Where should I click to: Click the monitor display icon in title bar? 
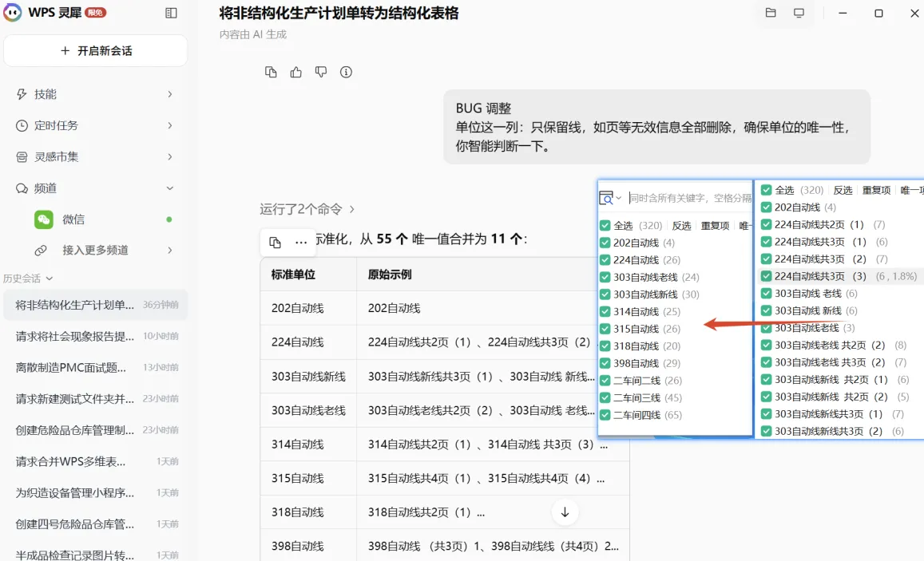coord(799,12)
